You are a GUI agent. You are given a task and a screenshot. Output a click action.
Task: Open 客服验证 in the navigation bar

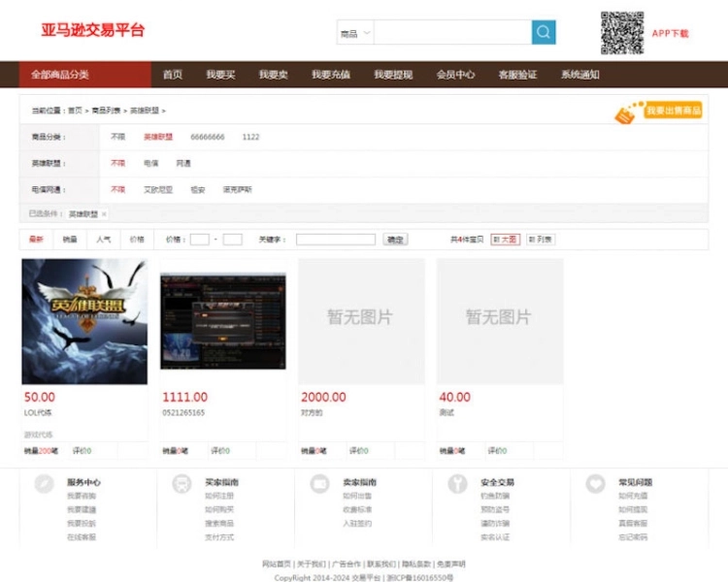click(x=517, y=75)
